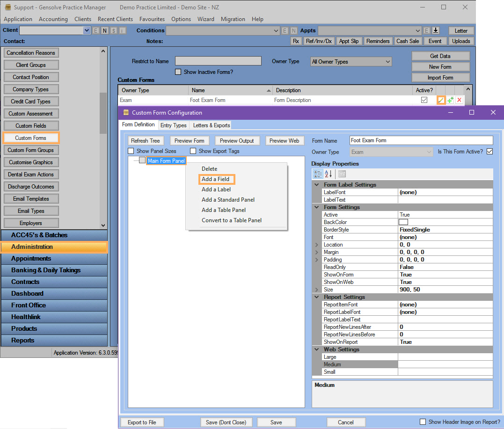Enable Show Inactive Forms
The image size is (504, 429).
tap(178, 72)
